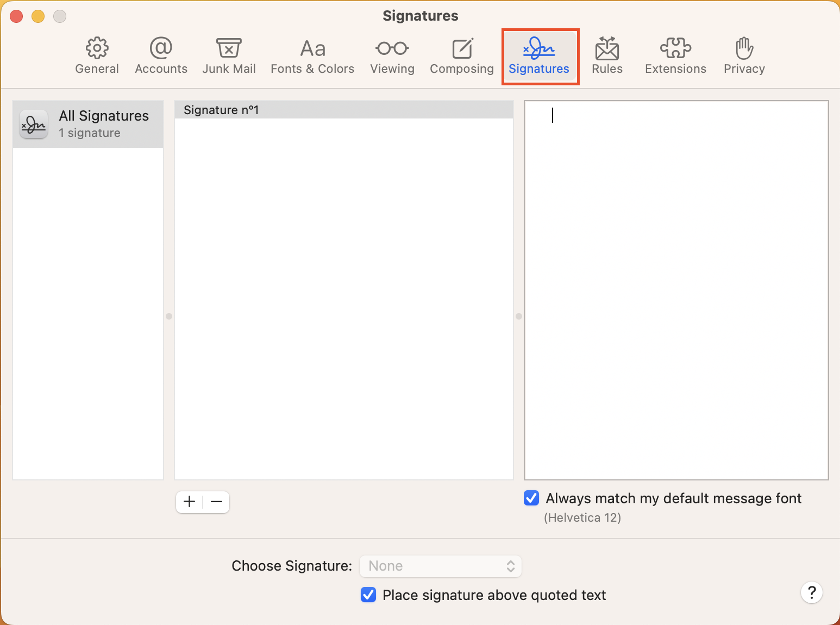Open the Viewing settings icon

tap(392, 54)
